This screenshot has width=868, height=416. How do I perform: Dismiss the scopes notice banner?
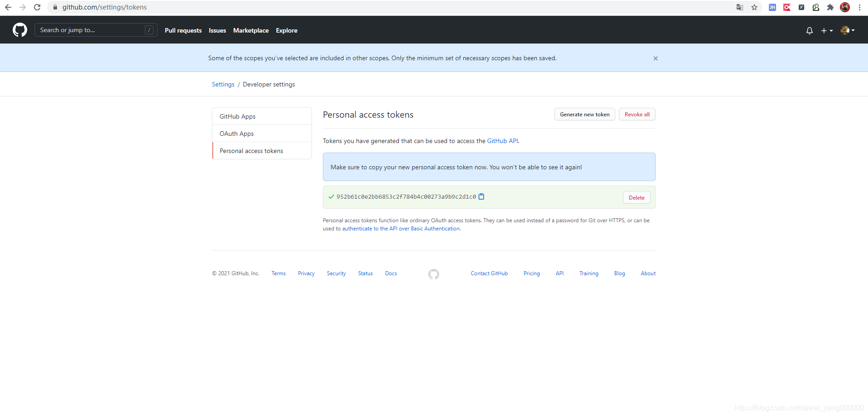[655, 58]
